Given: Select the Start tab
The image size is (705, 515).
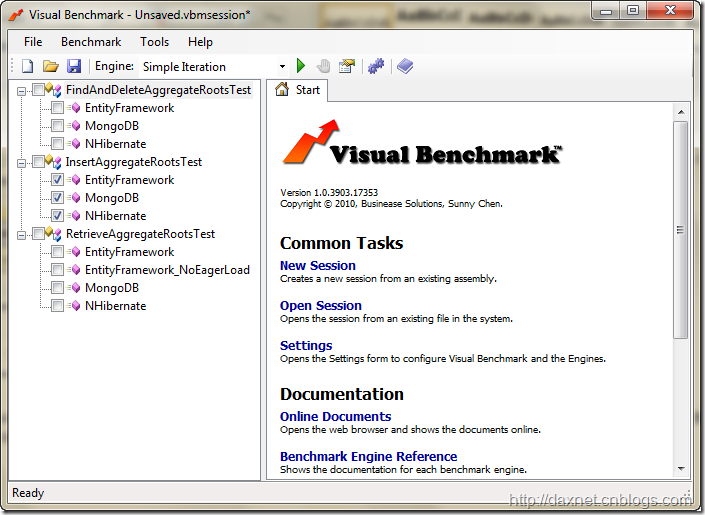Looking at the screenshot, I should (x=297, y=90).
